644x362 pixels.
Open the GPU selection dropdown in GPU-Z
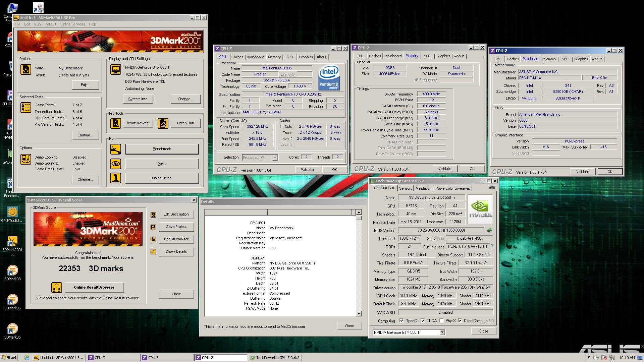(x=442, y=333)
